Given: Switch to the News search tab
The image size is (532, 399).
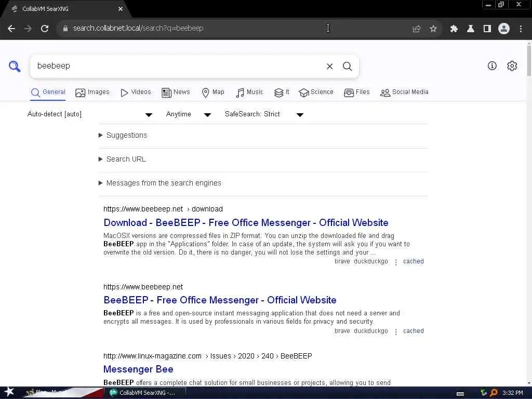Looking at the screenshot, I should [176, 92].
